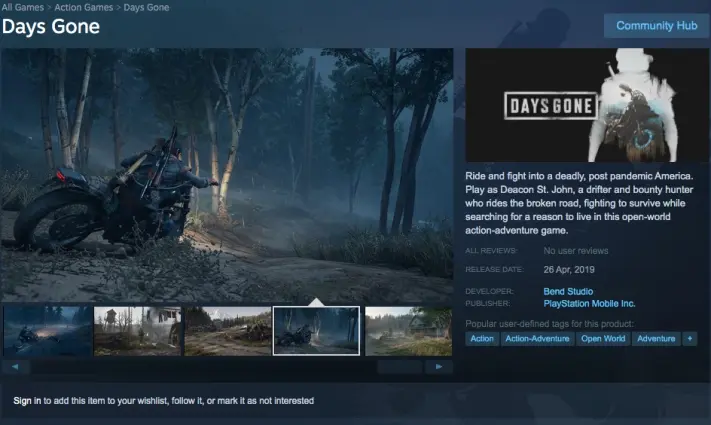The width and height of the screenshot is (711, 425).
Task: Select the Action tag
Action: click(482, 338)
